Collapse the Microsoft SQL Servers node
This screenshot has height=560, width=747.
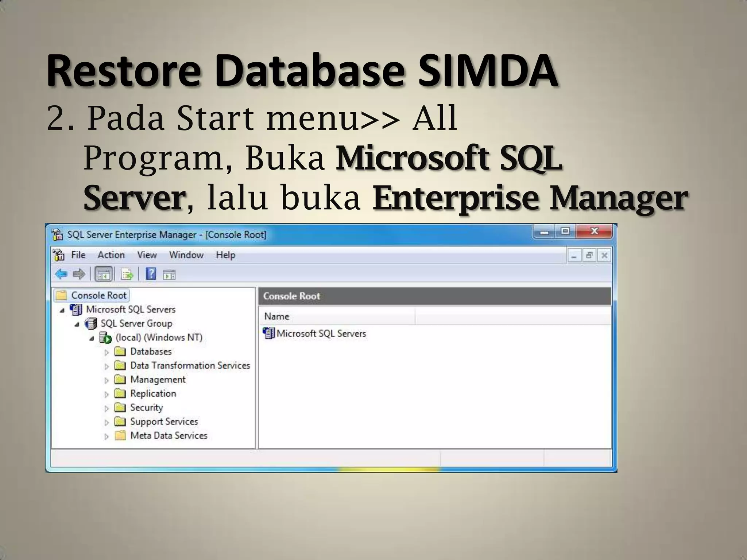pos(62,310)
